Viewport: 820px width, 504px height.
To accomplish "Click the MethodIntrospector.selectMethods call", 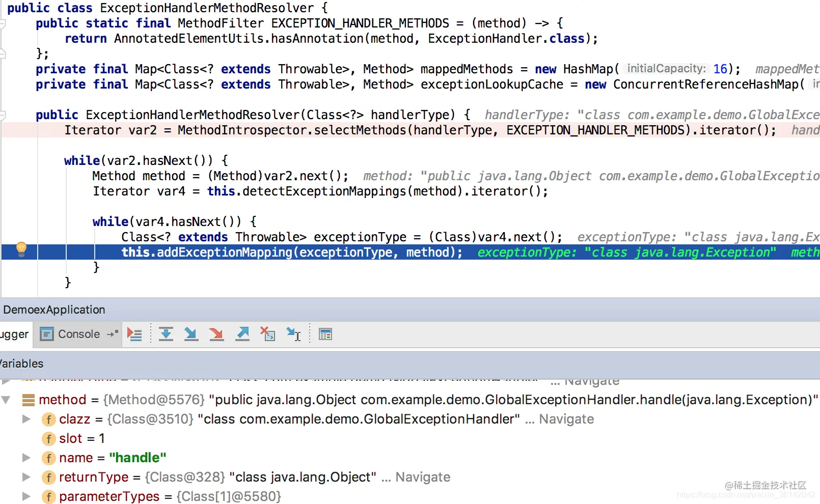I will tap(292, 130).
